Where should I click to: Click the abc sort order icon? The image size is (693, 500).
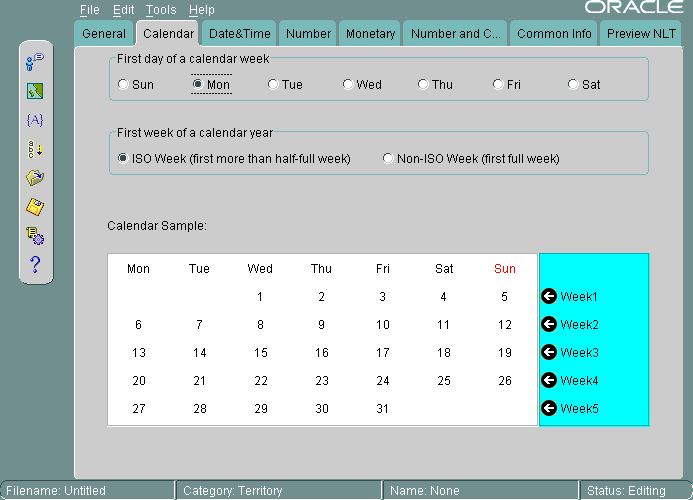[x=35, y=149]
